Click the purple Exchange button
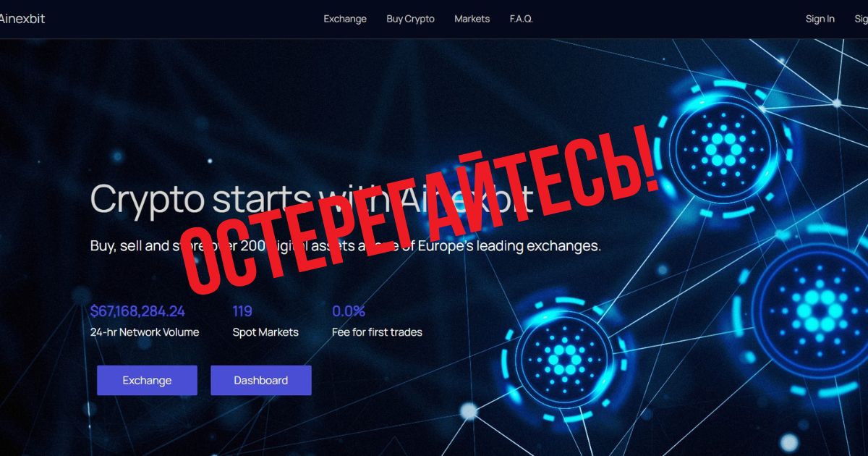Screen dimensions: 868x456 (147, 380)
